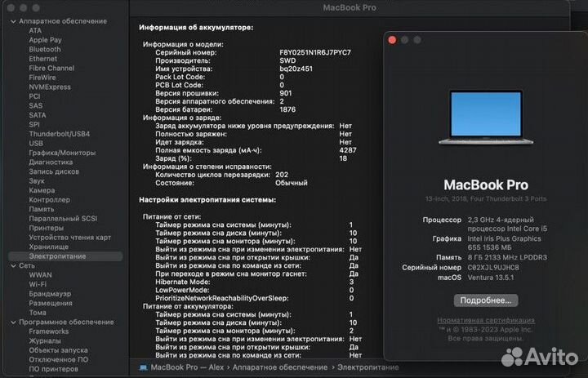Select Тома in the sidebar
Image resolution: width=588 pixels, height=378 pixels.
tap(38, 313)
